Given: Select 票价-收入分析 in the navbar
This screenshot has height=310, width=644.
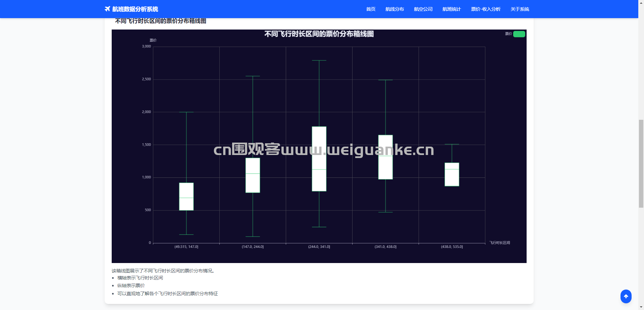Looking at the screenshot, I should coord(485,9).
